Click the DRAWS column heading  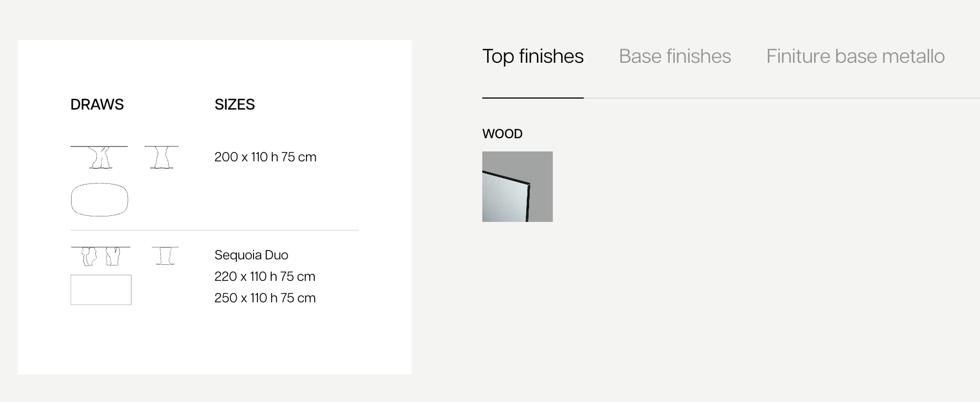coord(97,104)
